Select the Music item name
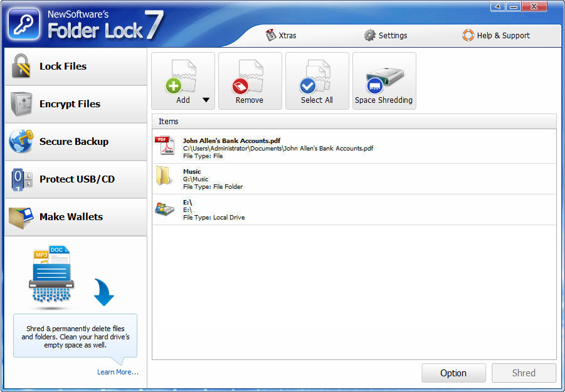 point(192,171)
